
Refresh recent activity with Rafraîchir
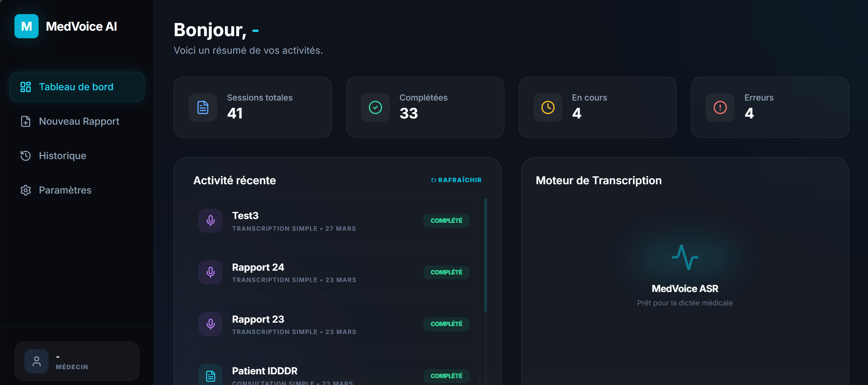pos(456,180)
